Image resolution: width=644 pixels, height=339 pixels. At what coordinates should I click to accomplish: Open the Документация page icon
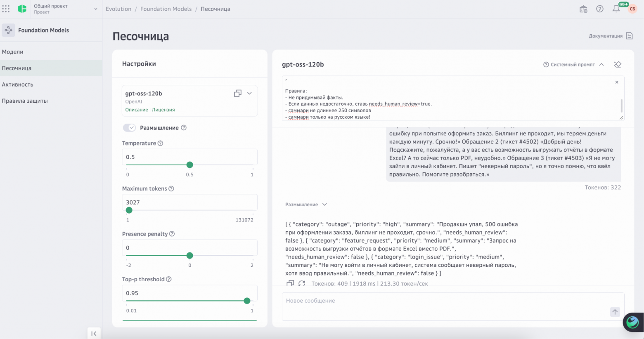[629, 36]
